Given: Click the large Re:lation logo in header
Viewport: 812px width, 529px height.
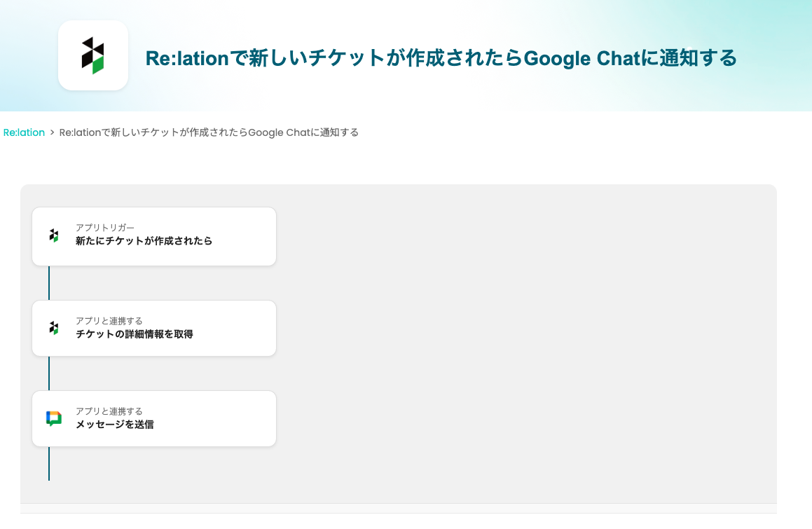Looking at the screenshot, I should pyautogui.click(x=93, y=55).
